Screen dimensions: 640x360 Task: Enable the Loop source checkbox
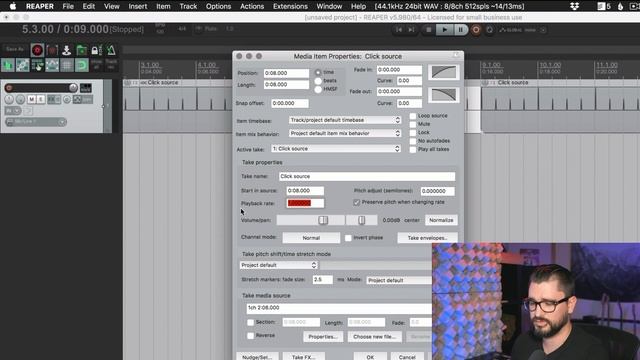[x=413, y=116]
